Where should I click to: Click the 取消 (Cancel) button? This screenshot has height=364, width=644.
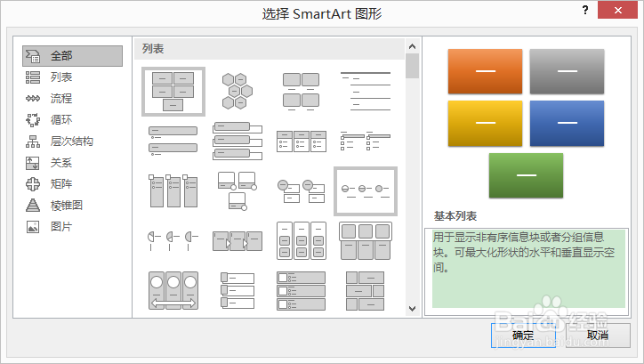tap(598, 336)
